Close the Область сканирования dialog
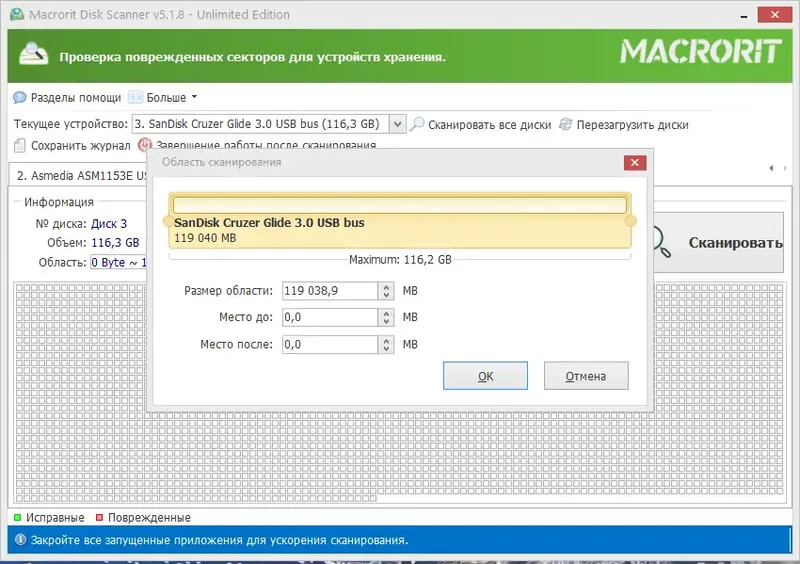 (x=635, y=163)
